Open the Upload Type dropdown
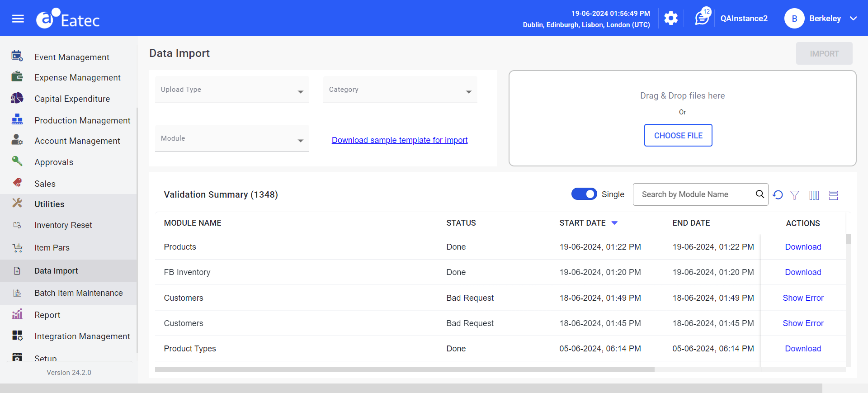The width and height of the screenshot is (868, 393). (232, 90)
